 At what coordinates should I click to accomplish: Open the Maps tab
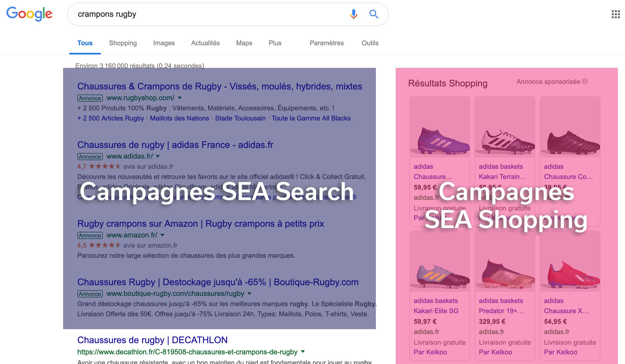point(244,43)
